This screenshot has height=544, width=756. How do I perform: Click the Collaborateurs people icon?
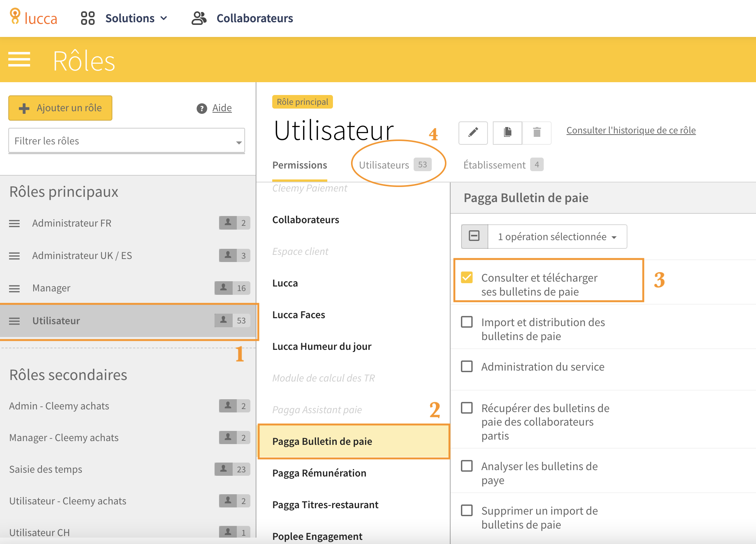click(x=199, y=18)
